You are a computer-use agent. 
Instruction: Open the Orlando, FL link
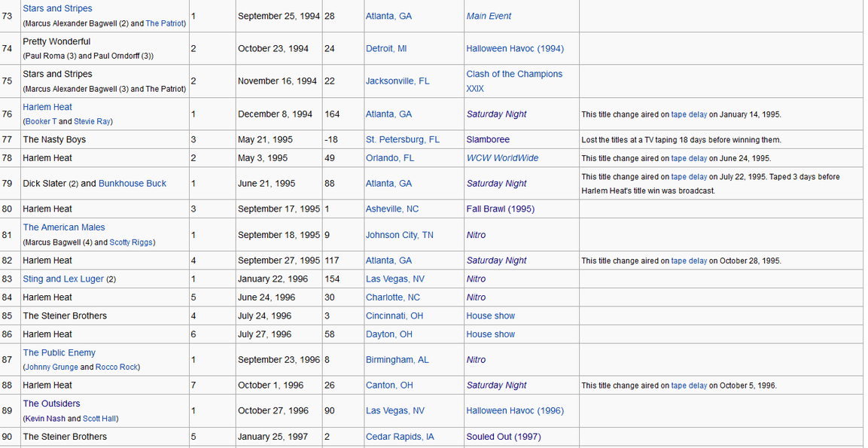[390, 158]
